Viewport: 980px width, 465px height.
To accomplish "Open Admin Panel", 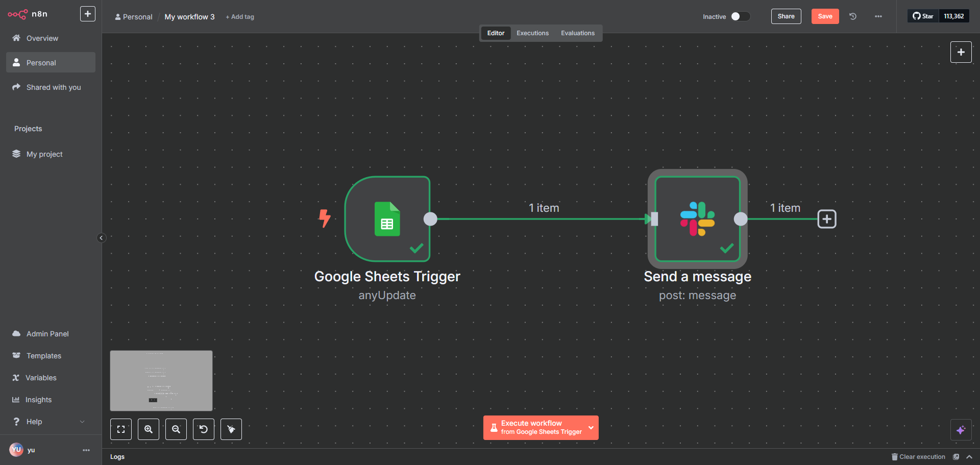I will click(x=51, y=334).
